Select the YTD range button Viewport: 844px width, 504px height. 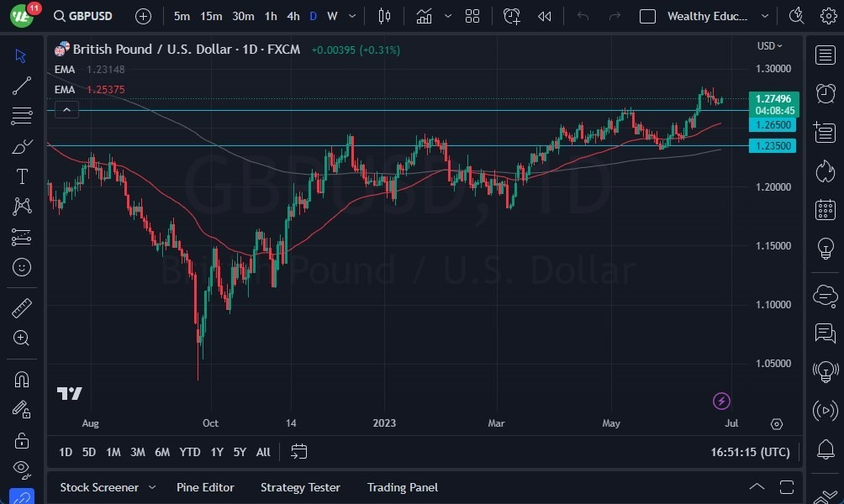[189, 452]
